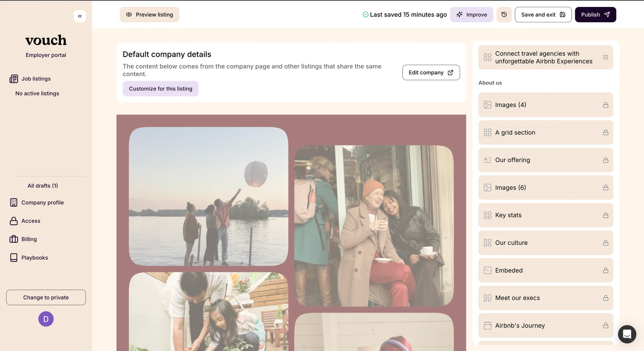Click the lock icon on Our culture
The image size is (644, 351).
coord(606,243)
